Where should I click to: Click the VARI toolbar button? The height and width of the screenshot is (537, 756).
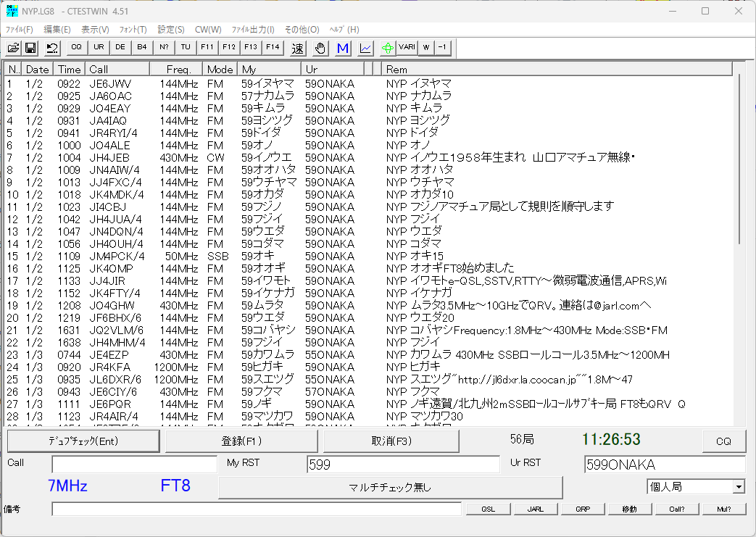(x=407, y=47)
